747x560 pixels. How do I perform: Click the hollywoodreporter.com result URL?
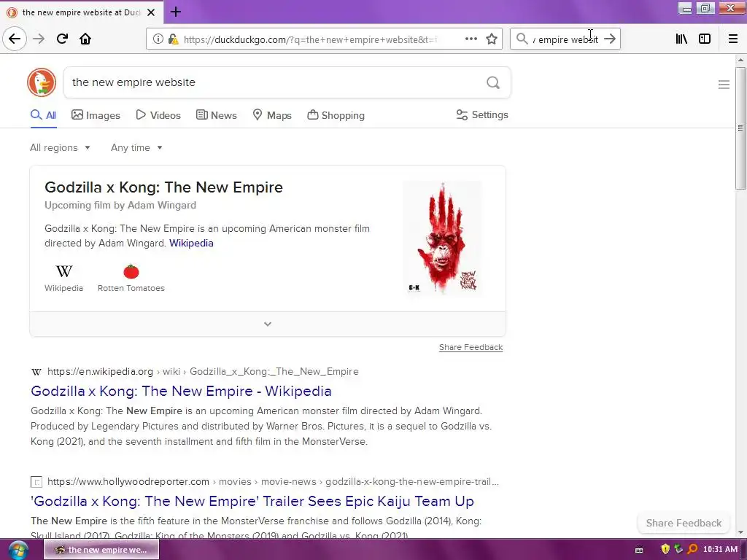273,481
